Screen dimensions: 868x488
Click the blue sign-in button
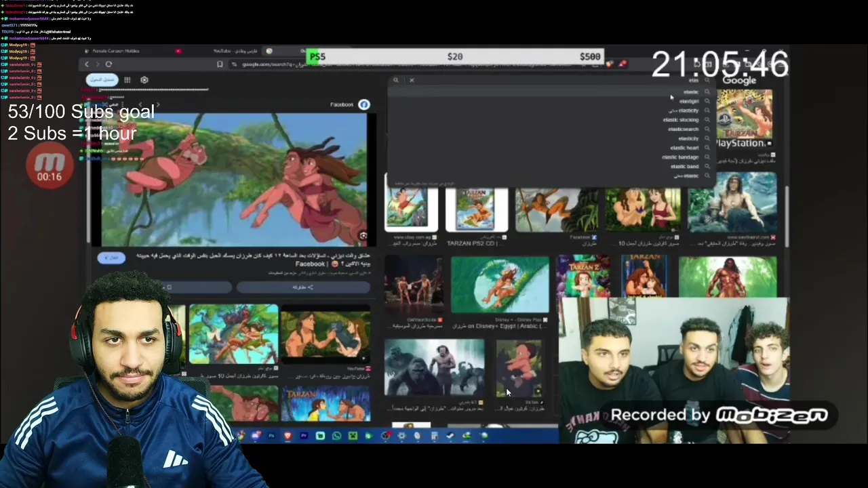[102, 80]
